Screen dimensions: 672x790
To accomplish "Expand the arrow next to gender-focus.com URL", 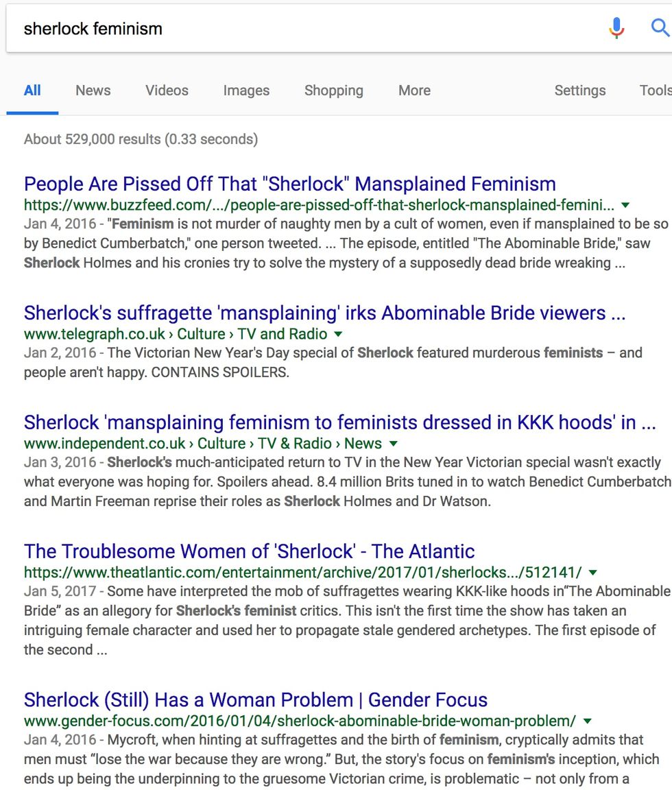I will tap(588, 721).
